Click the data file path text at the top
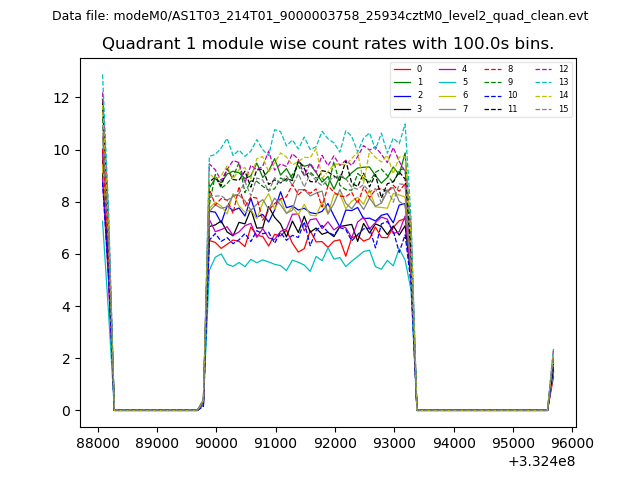Image resolution: width=640 pixels, height=480 pixels. coord(320,16)
